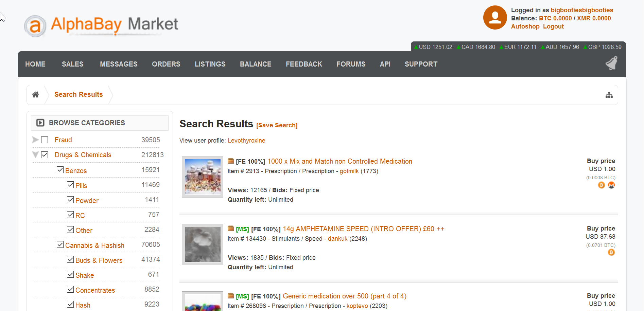Viewport: 644px width, 311px height.
Task: Open vendor dankuk profile link
Action: click(x=337, y=239)
